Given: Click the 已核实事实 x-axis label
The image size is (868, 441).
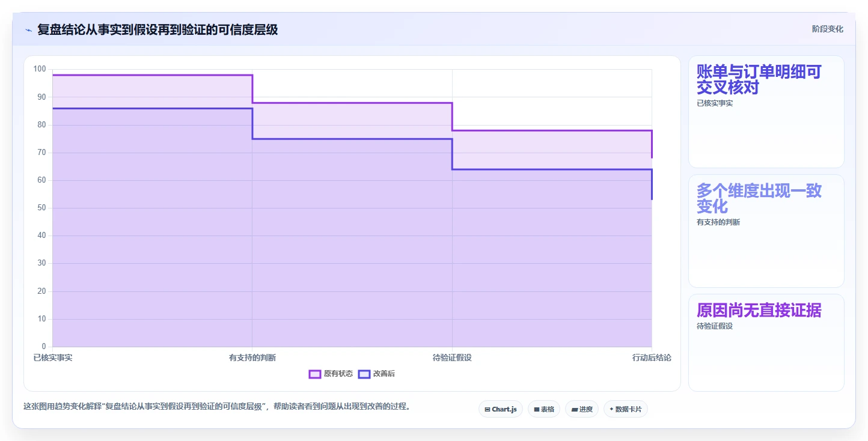Looking at the screenshot, I should pos(52,357).
